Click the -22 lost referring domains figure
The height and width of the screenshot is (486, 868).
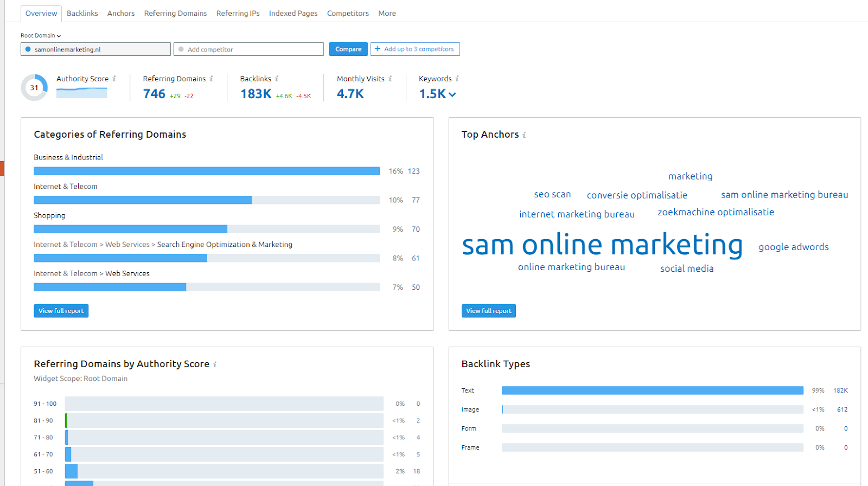click(x=189, y=97)
